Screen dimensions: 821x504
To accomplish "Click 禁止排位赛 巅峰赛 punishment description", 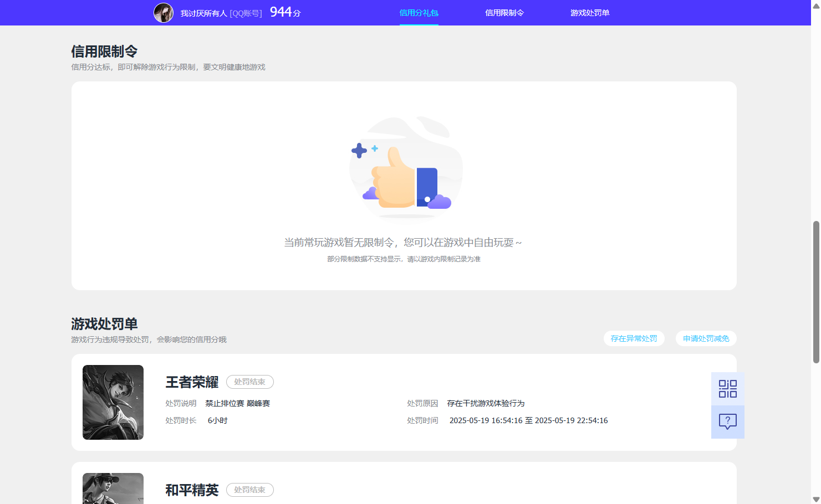I will pyautogui.click(x=238, y=403).
